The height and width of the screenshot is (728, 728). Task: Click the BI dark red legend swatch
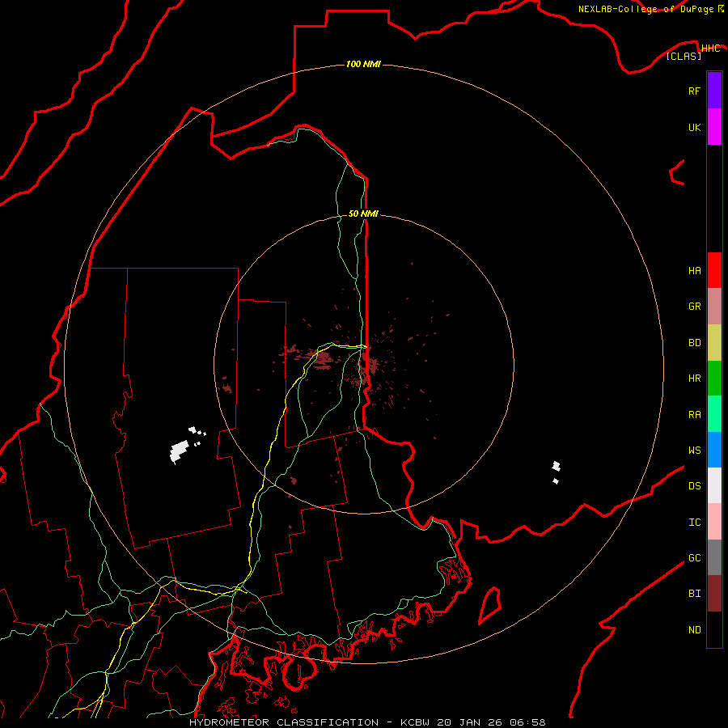(714, 594)
